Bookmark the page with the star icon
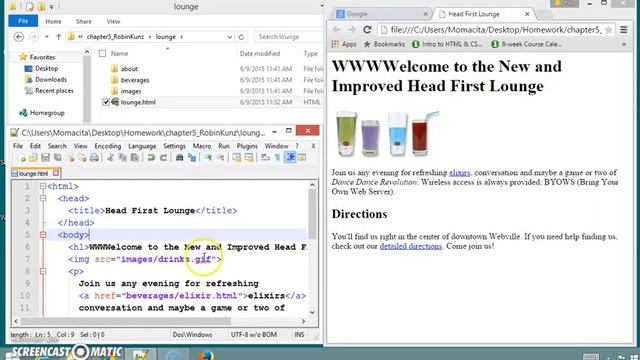Screen dimensions: 640x360 pos(608,30)
